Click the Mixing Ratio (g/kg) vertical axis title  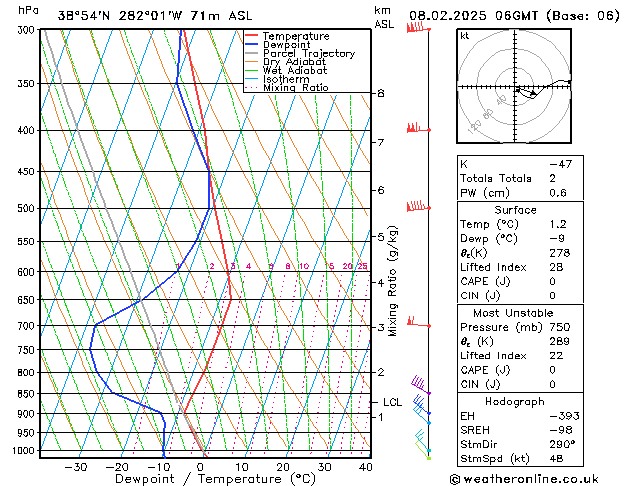392,281
